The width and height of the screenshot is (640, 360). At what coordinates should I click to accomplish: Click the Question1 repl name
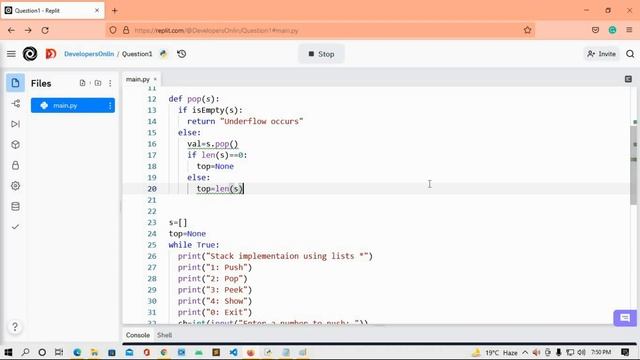point(137,54)
